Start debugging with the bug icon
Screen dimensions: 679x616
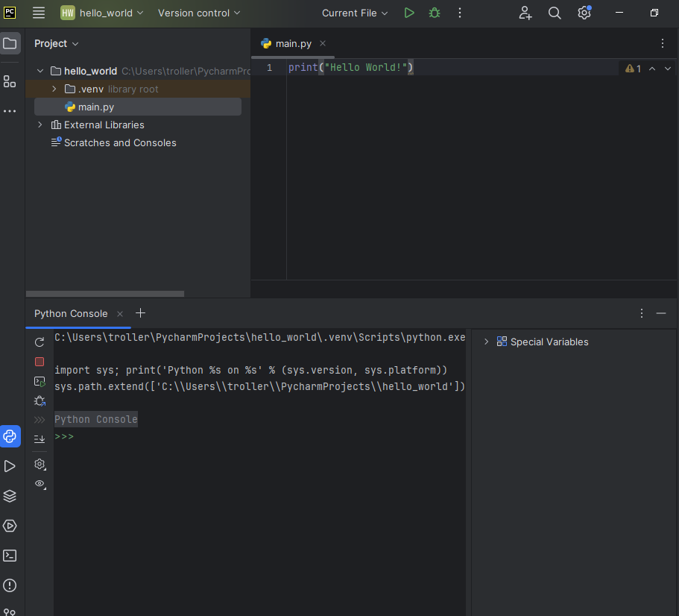[x=434, y=13]
